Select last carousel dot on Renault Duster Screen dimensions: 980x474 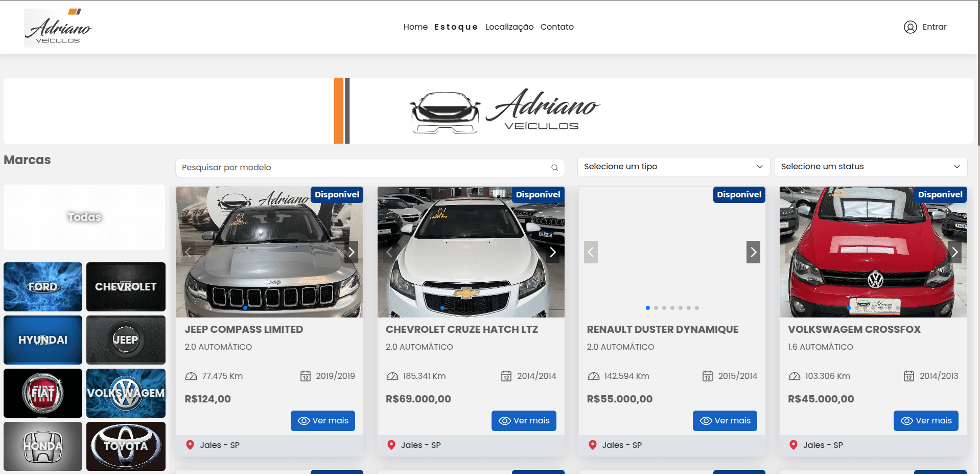tap(697, 308)
